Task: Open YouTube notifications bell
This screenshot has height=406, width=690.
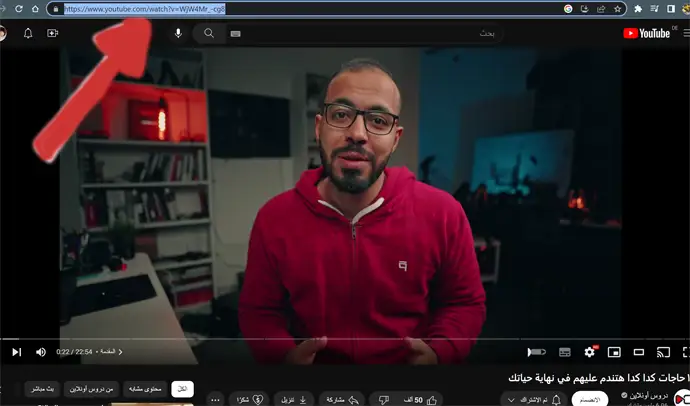Action: [28, 33]
